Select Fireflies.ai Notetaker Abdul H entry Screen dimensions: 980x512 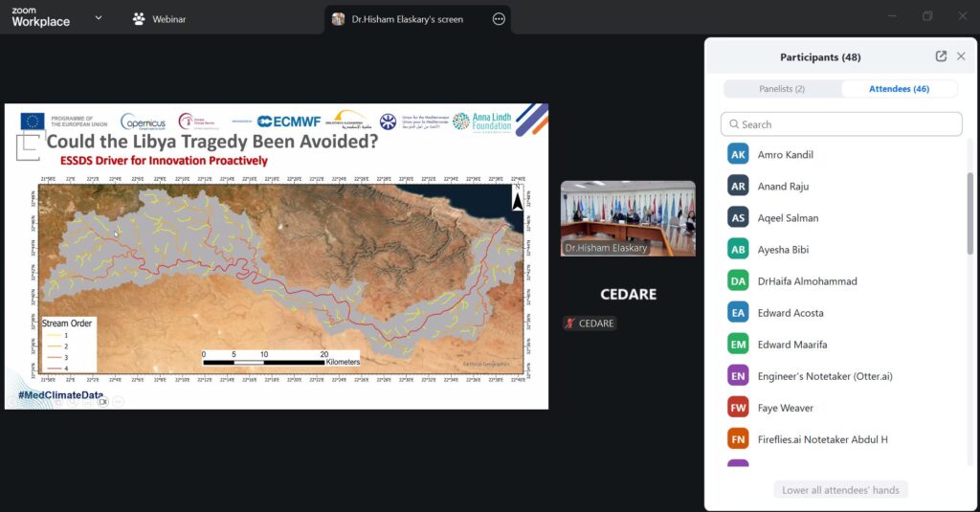tap(822, 439)
